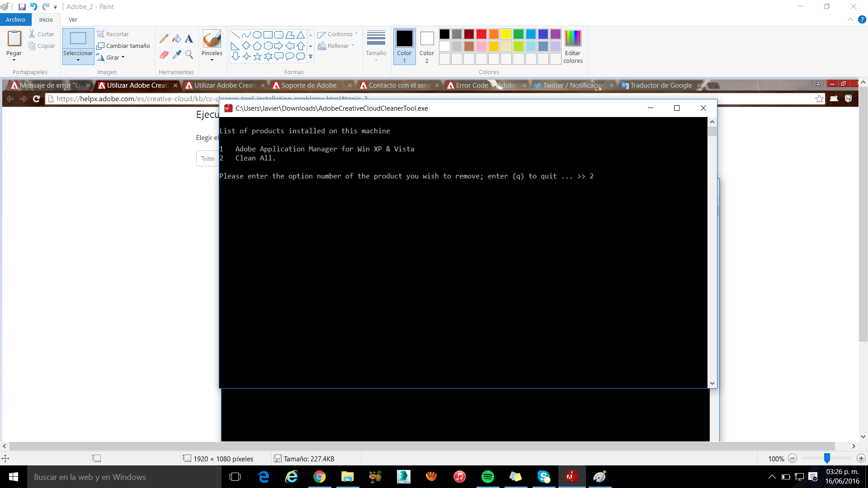Click the browser reload button in the image
868x488 pixels.
[x=37, y=99]
